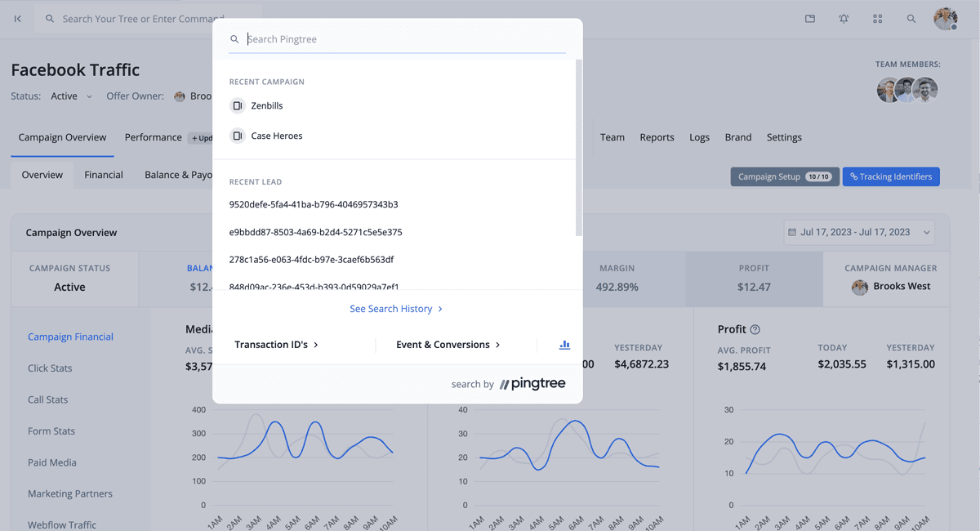Viewport: 980px width, 531px height.
Task: Click the campaign icon beside Zenbills
Action: [237, 105]
